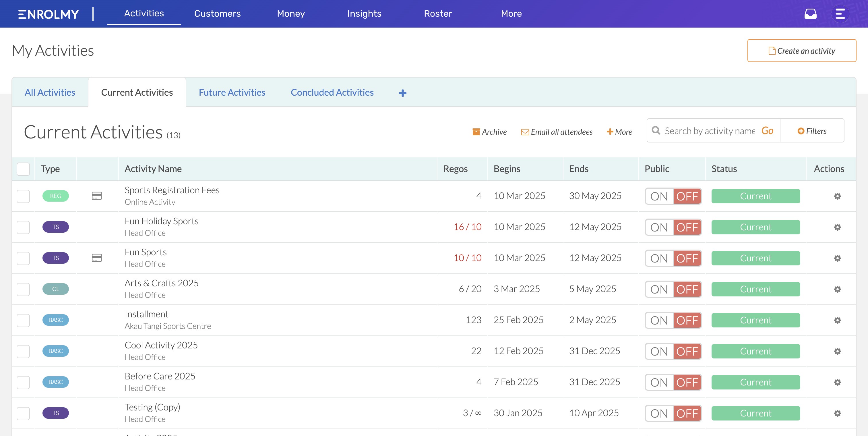868x436 pixels.
Task: Open gear actions for Cool Activity 2025
Action: tap(837, 351)
